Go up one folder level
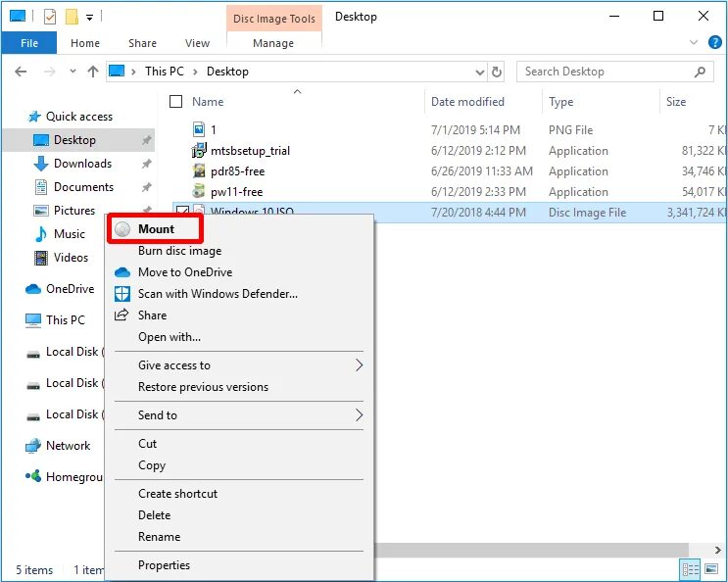 pos(93,72)
